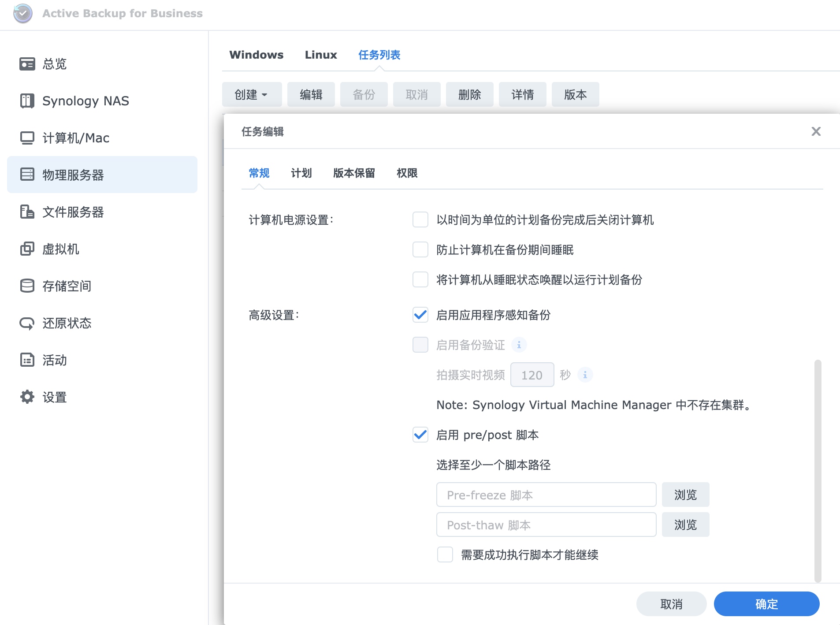Confirm with the 确定 button

(x=767, y=604)
